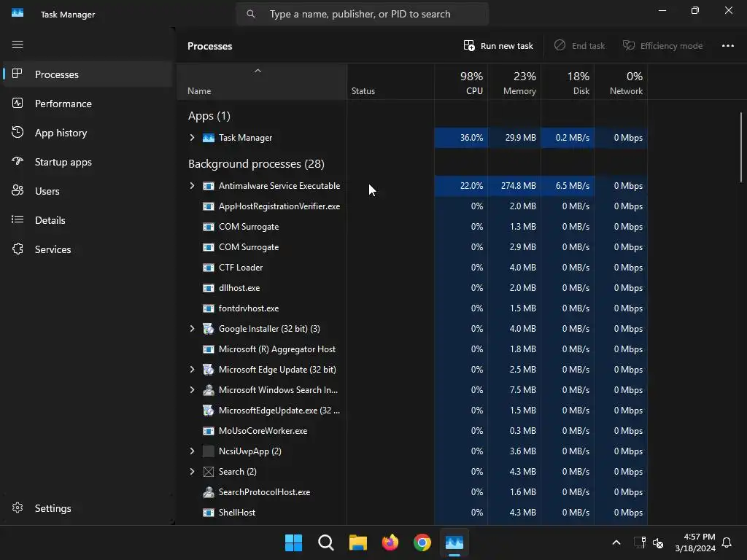This screenshot has width=747, height=560.
Task: Open the Services page
Action: [x=88, y=249]
